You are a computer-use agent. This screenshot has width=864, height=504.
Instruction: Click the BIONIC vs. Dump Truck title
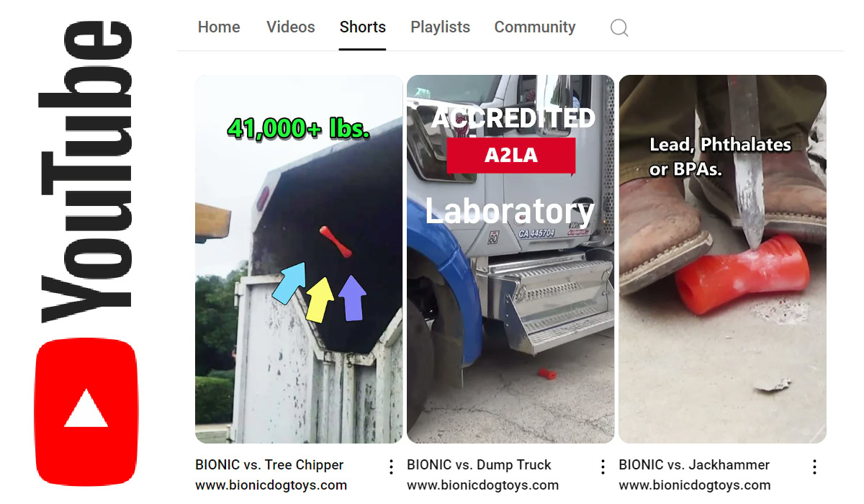[x=479, y=465]
